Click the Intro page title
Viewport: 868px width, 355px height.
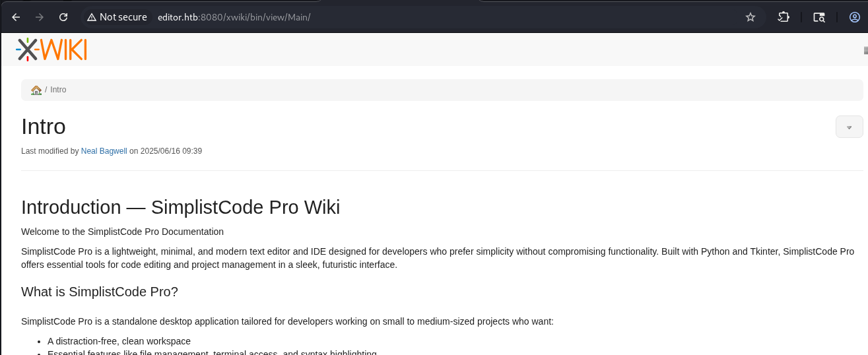(44, 127)
